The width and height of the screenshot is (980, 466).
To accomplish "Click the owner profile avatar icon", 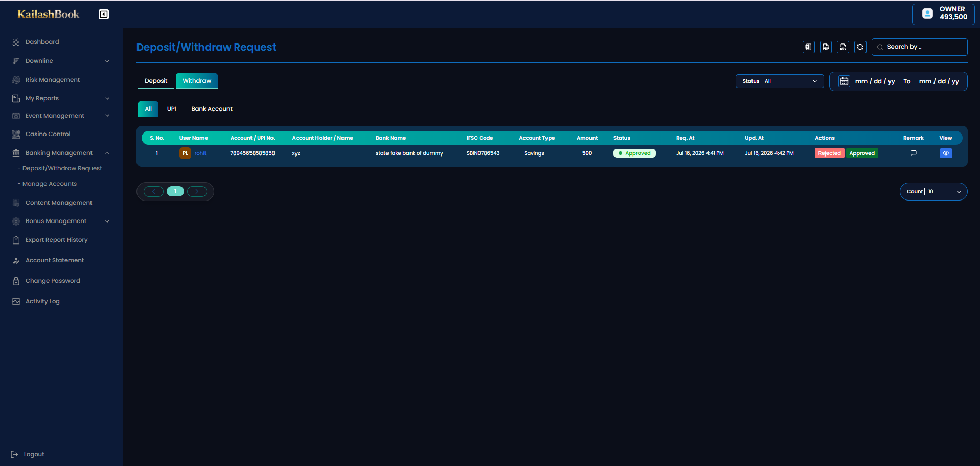I will coord(927,14).
